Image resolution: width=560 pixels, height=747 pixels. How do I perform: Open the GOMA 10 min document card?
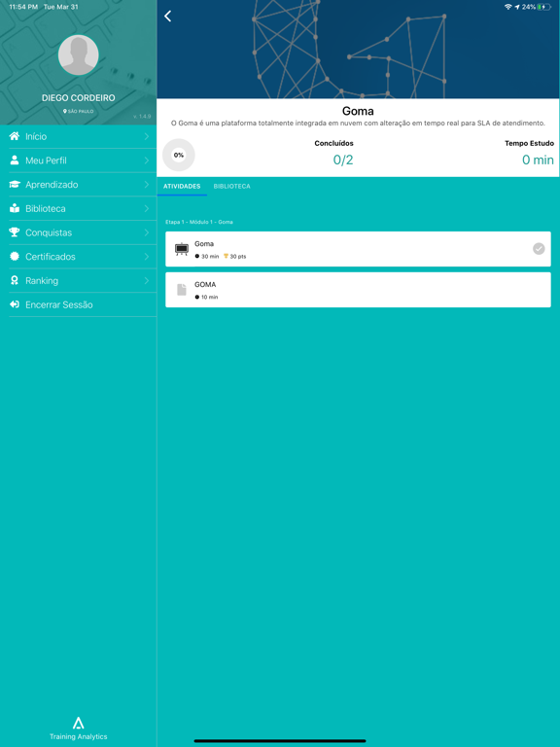[x=358, y=290]
